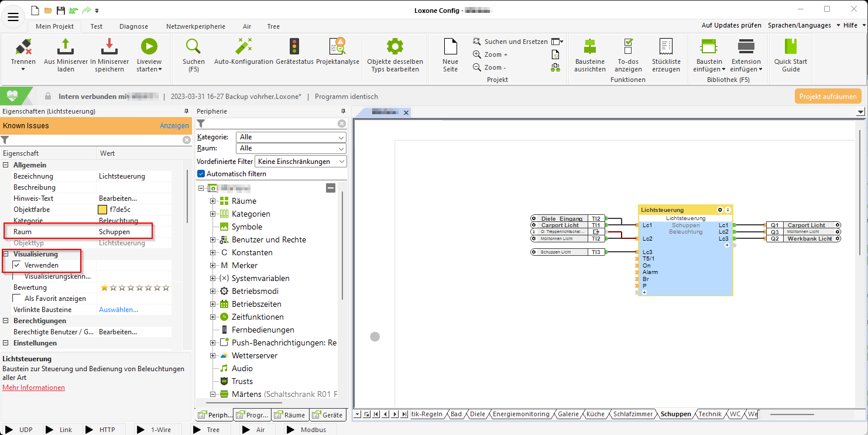Click the lock icon in the status bar
The image size is (868, 435).
pyautogui.click(x=47, y=97)
